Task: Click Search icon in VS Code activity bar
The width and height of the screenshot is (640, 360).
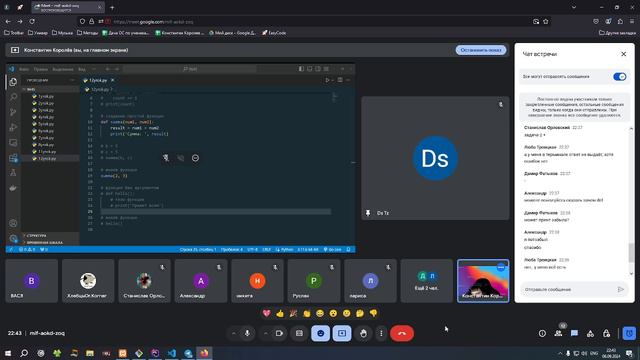Action: (13, 97)
